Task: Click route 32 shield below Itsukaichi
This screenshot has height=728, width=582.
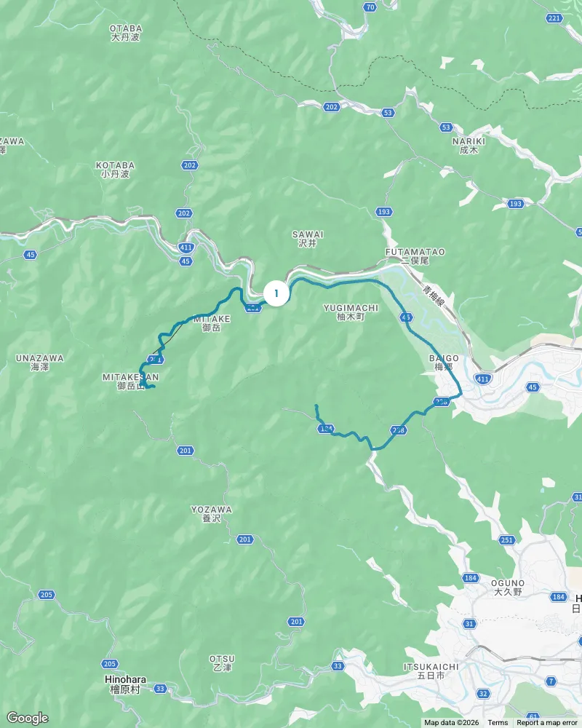Action: pos(483,694)
